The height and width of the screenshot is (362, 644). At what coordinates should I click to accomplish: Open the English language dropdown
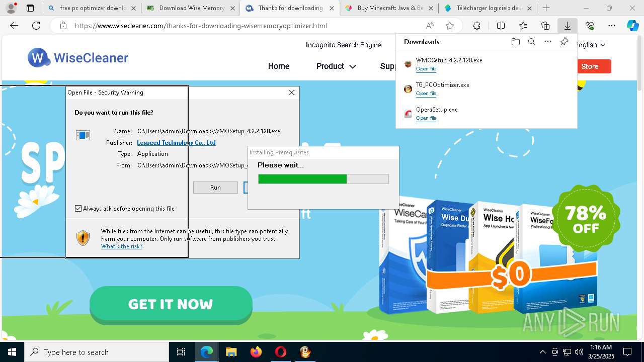point(590,45)
